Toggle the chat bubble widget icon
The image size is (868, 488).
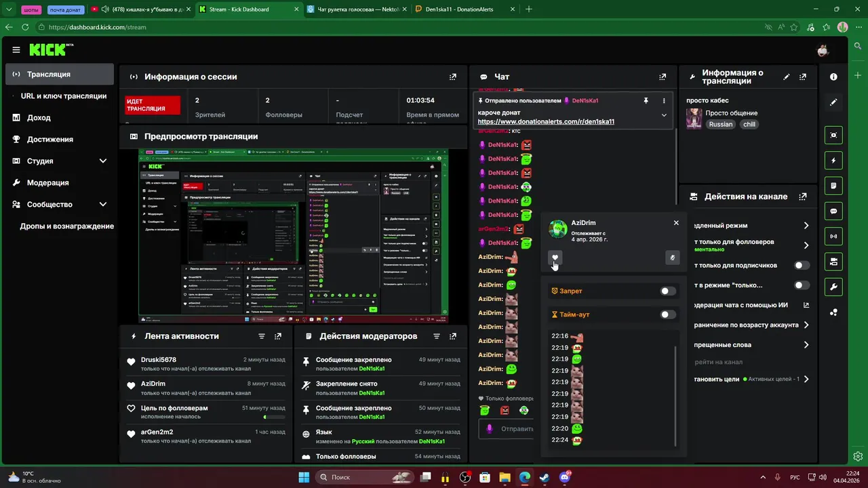point(833,211)
